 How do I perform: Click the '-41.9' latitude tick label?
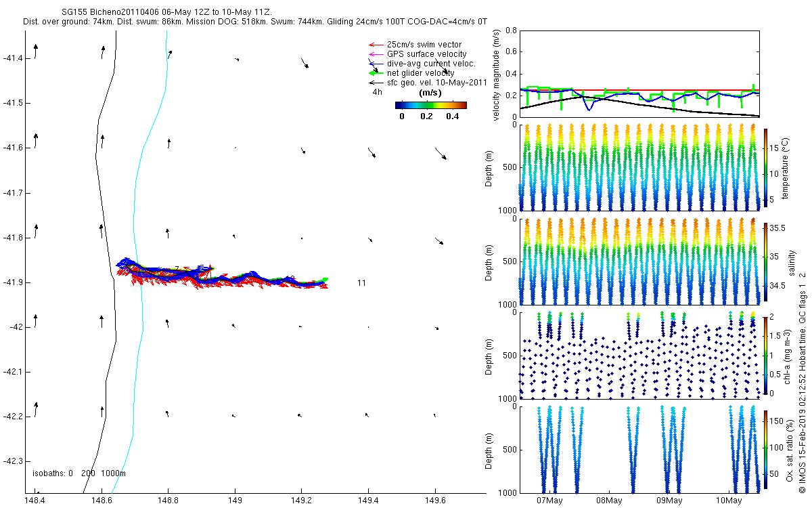[14, 282]
